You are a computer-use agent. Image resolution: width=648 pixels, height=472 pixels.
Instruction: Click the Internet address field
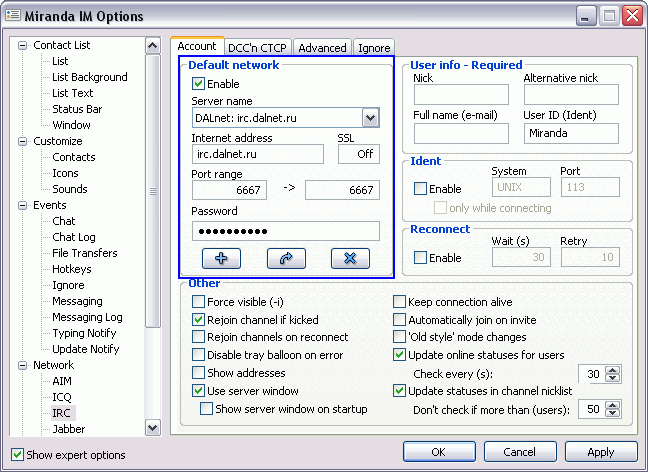point(258,154)
